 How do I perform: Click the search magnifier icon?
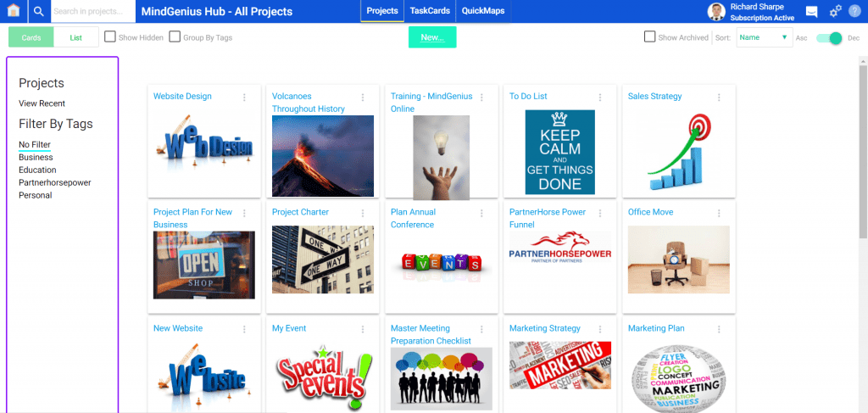[38, 11]
